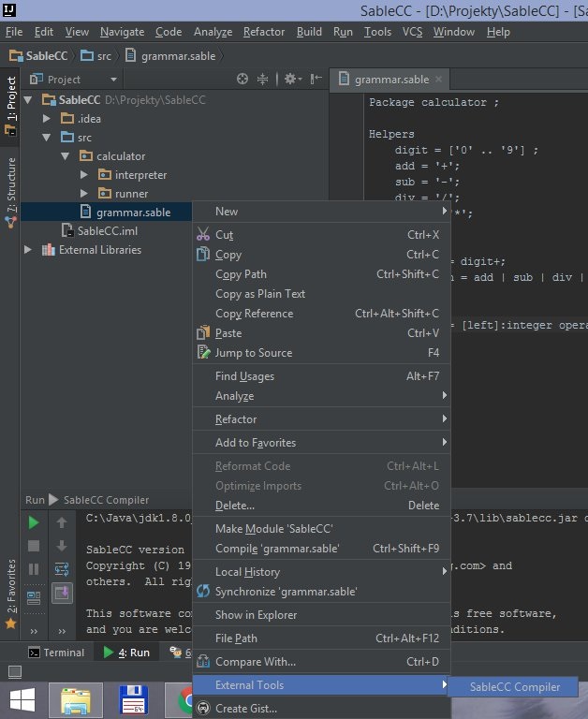
Task: Click the Create Gist GitHub icon
Action: 203,708
